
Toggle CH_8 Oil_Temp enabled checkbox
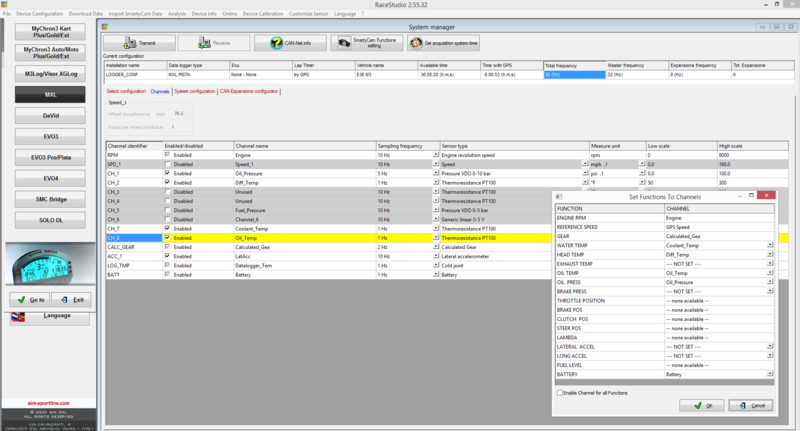(167, 238)
